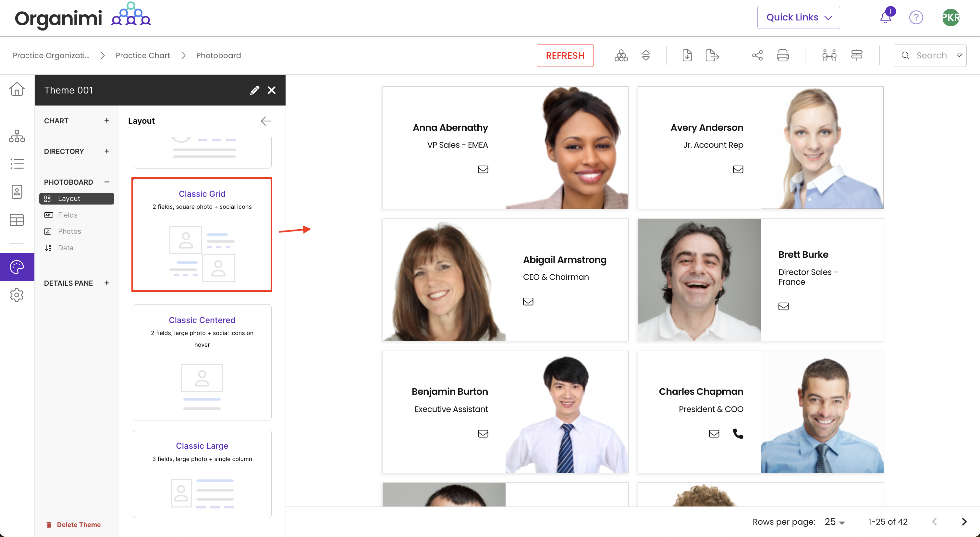Click the name Avery Anderson
This screenshot has width=980, height=537.
click(706, 128)
